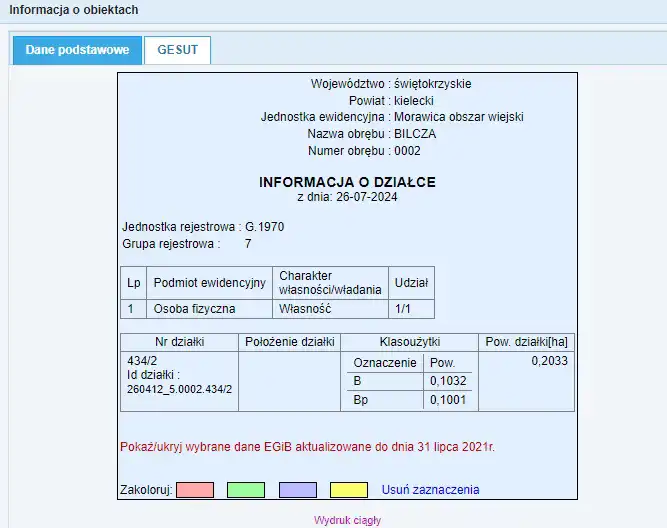
Task: Click the Udział column header
Action: point(411,283)
